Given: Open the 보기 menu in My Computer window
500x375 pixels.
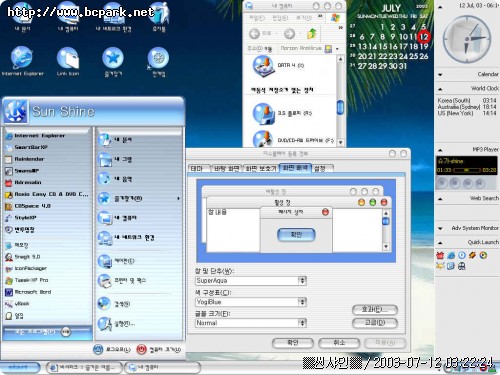Looking at the screenshot, I should click(x=304, y=18).
